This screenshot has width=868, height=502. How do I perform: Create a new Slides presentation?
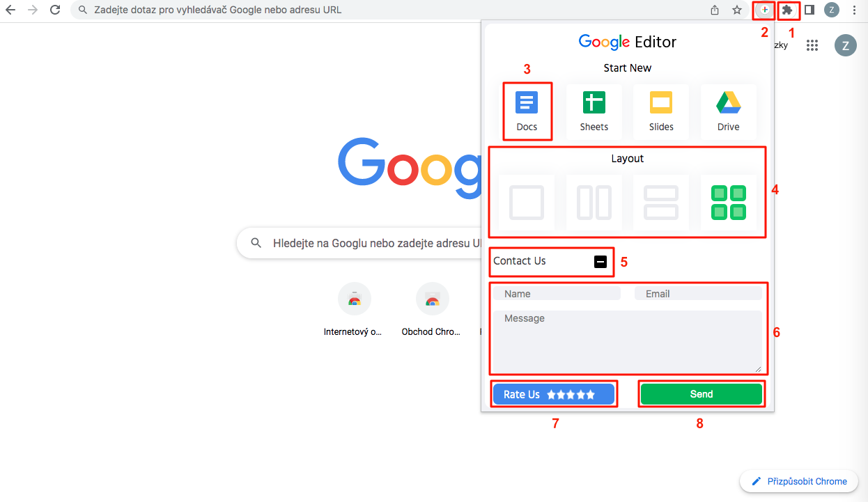660,110
